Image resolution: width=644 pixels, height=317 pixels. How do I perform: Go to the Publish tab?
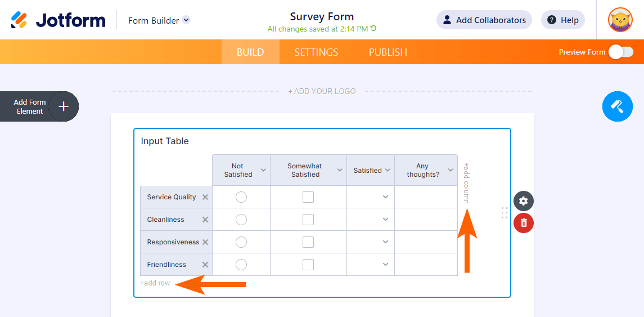[x=388, y=52]
